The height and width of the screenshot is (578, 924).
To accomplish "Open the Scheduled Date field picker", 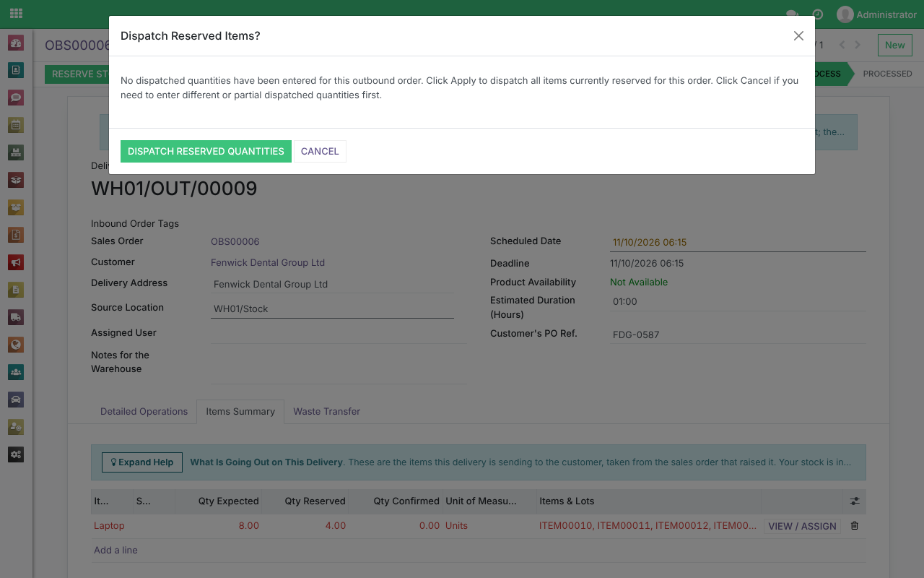I will tap(738, 243).
